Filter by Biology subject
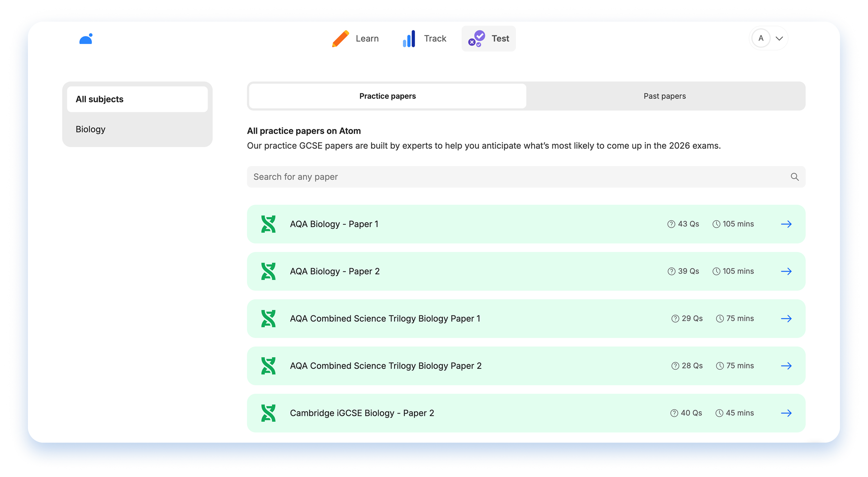 pyautogui.click(x=91, y=129)
